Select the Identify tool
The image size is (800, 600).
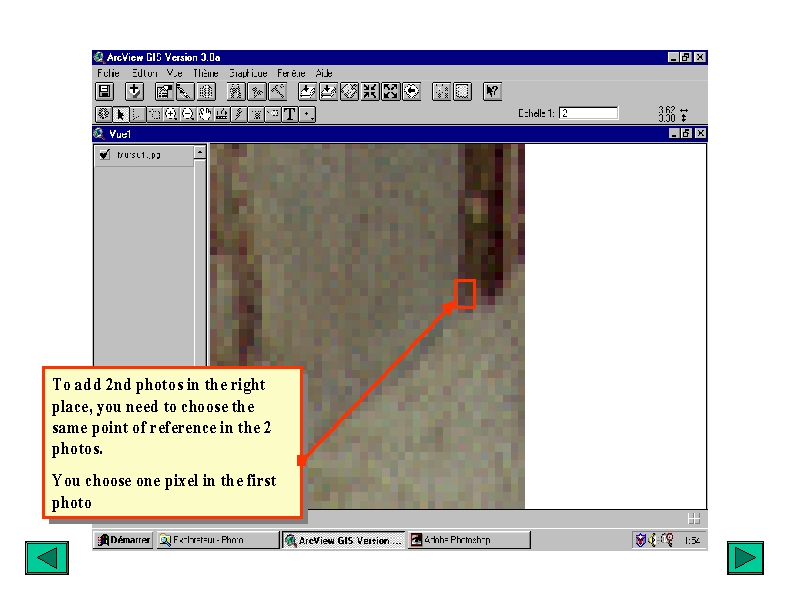click(x=104, y=114)
